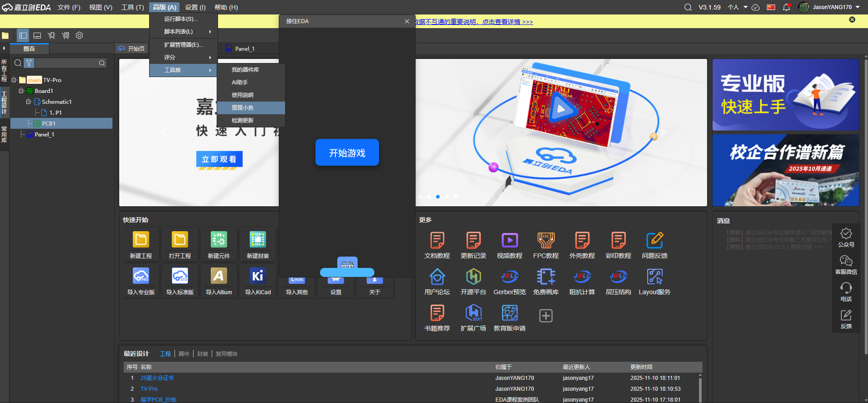Screen dimensions: 868x403
Task: Open the 25星火会证书 recent project link
Action: point(157,378)
